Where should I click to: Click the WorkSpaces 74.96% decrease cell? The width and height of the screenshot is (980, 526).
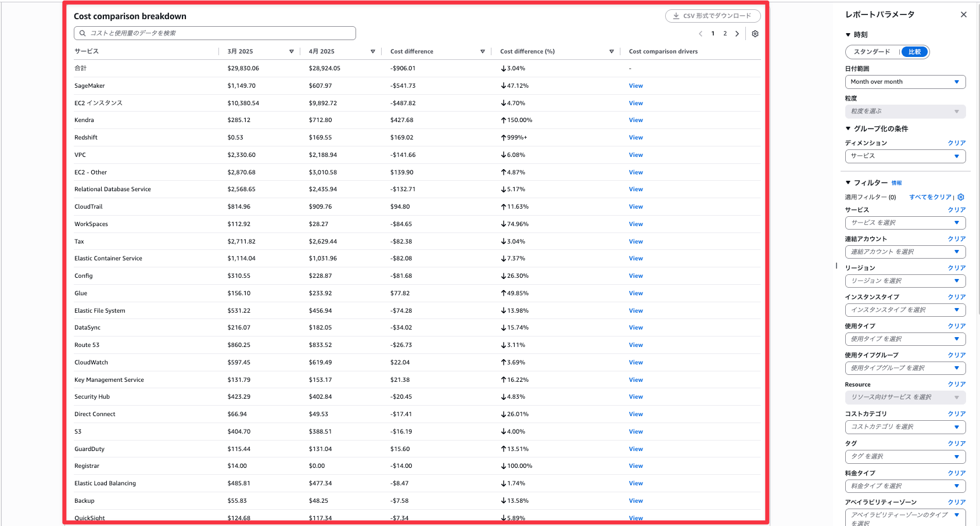[515, 224]
